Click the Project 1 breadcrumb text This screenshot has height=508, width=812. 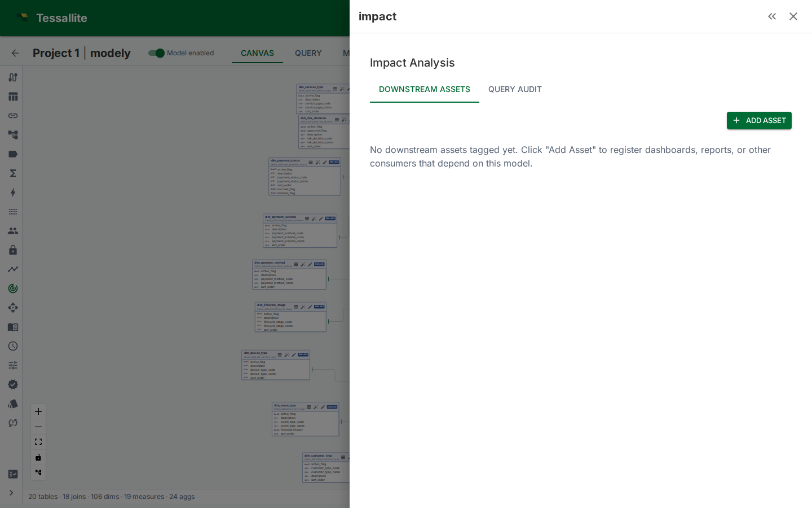pos(56,53)
